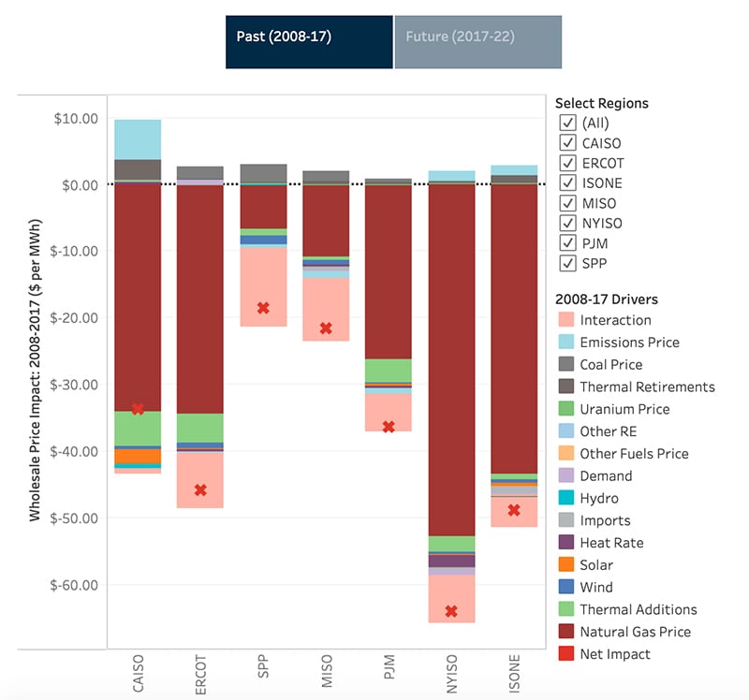Uncheck the (All) regions checkbox
This screenshot has width=749, height=700.
567,124
